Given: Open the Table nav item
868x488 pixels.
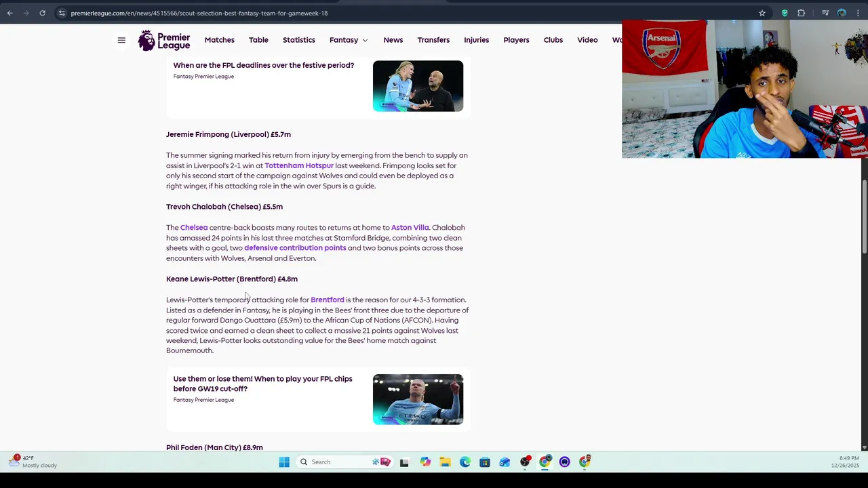Looking at the screenshot, I should coord(258,40).
